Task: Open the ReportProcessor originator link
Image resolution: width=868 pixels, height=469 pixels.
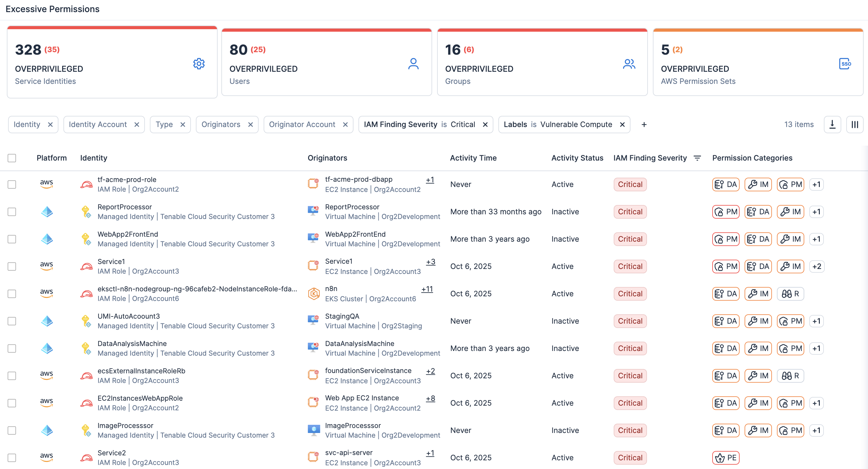Action: [x=352, y=207]
